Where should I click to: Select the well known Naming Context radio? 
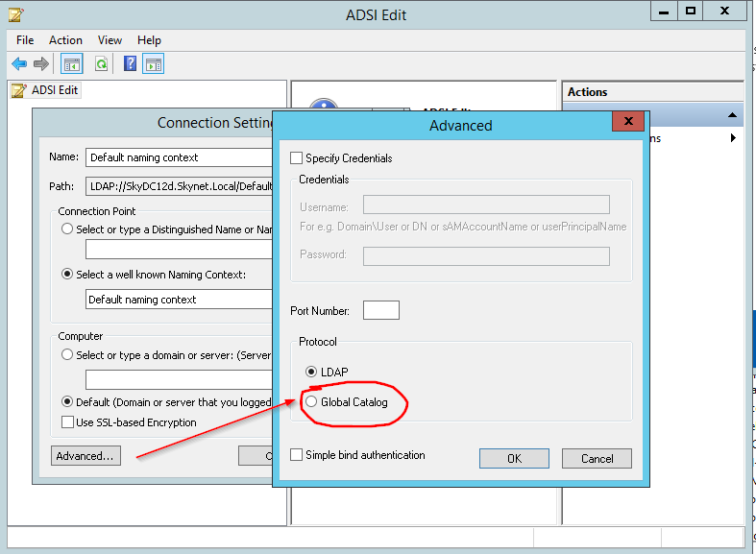click(67, 274)
